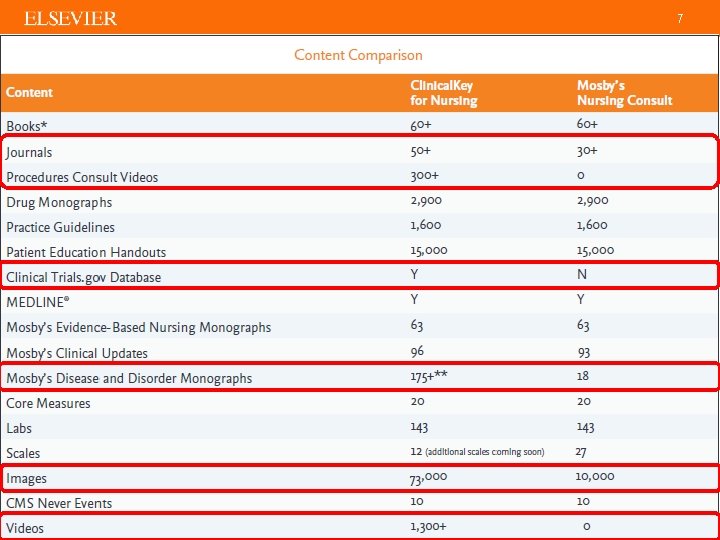
Task: Select the 'Drug Monographs' row label
Action: click(x=59, y=202)
